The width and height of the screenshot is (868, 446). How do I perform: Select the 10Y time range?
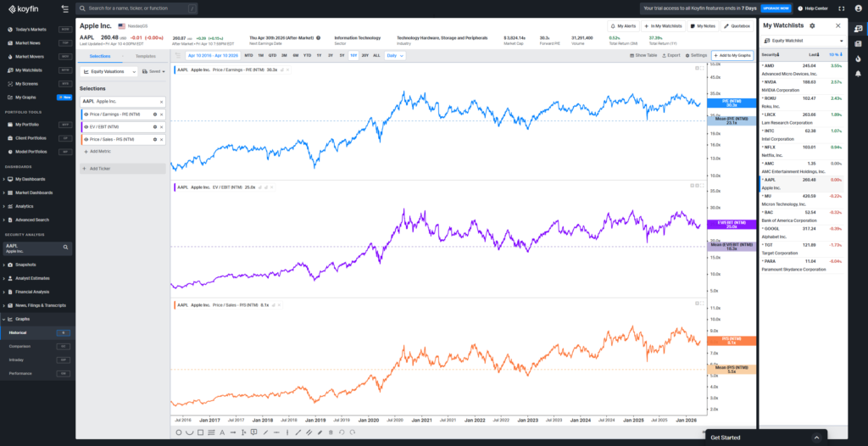pyautogui.click(x=353, y=55)
